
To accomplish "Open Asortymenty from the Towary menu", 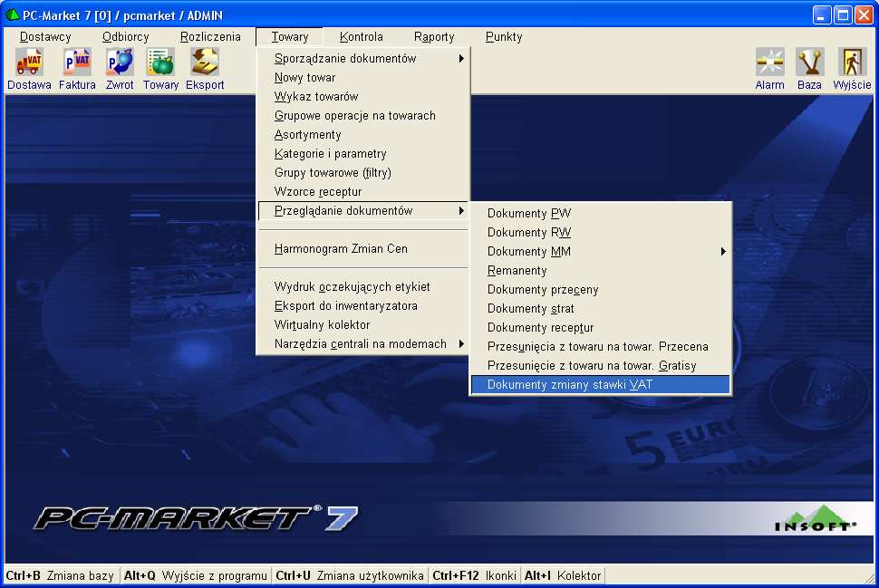I will [363, 134].
